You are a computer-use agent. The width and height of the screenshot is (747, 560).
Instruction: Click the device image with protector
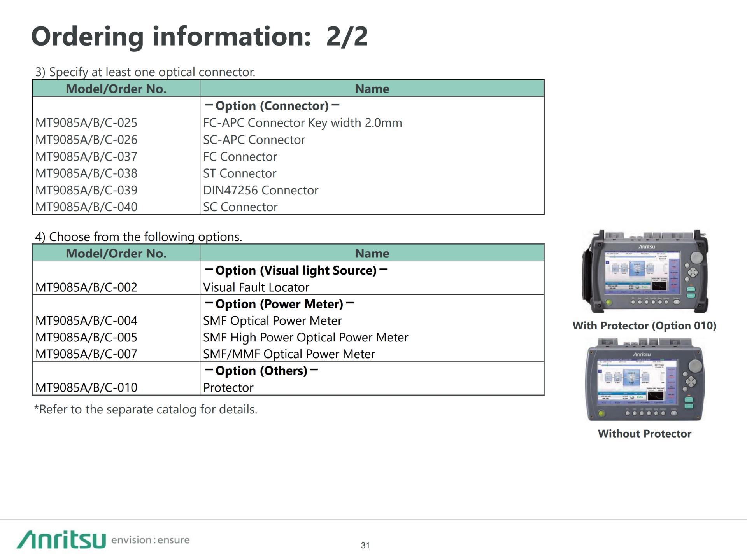(x=645, y=271)
